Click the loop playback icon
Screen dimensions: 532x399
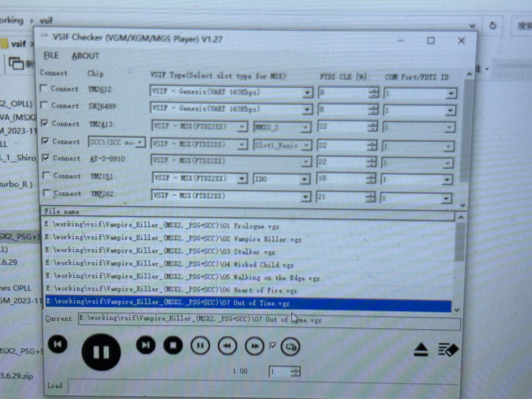(290, 346)
